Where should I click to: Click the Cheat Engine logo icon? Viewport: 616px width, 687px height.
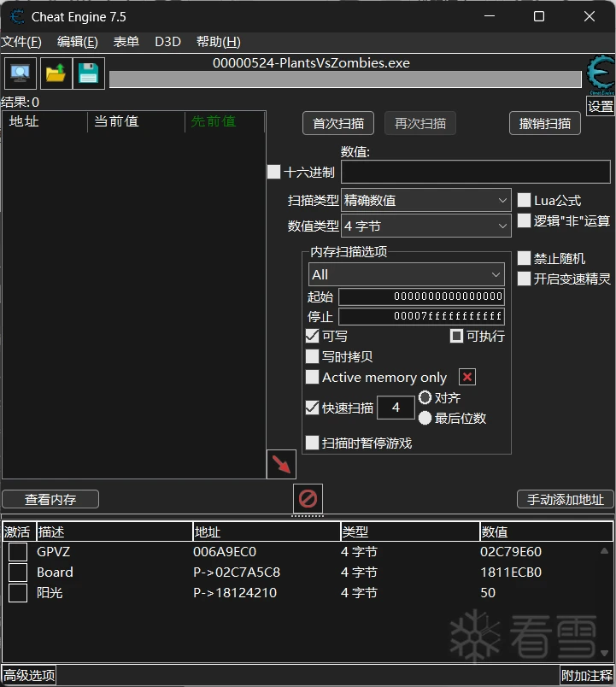point(601,74)
